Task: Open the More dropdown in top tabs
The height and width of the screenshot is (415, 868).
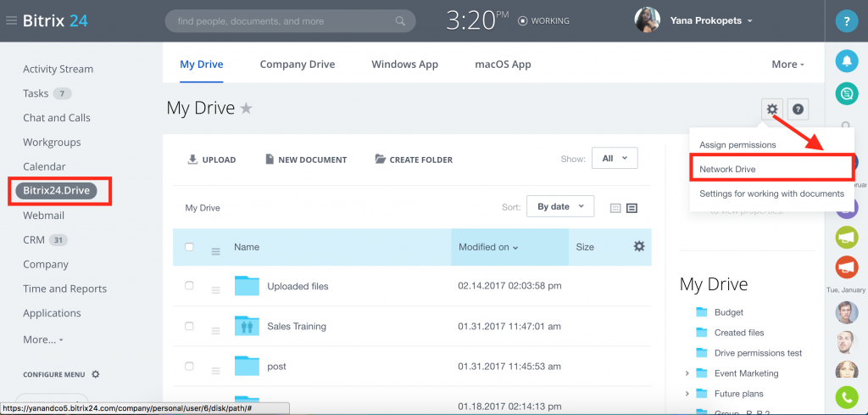Action: click(x=787, y=64)
